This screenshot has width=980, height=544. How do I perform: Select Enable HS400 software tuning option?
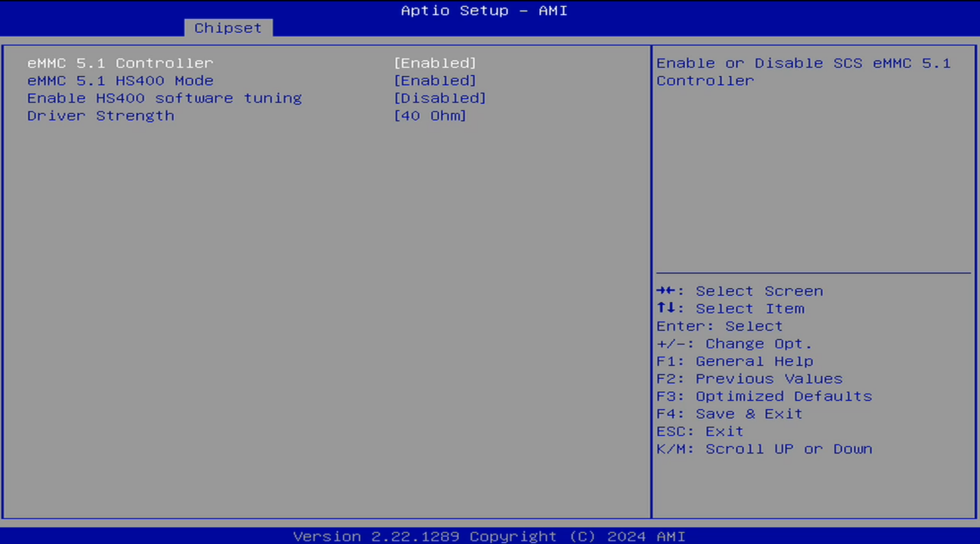pos(165,99)
